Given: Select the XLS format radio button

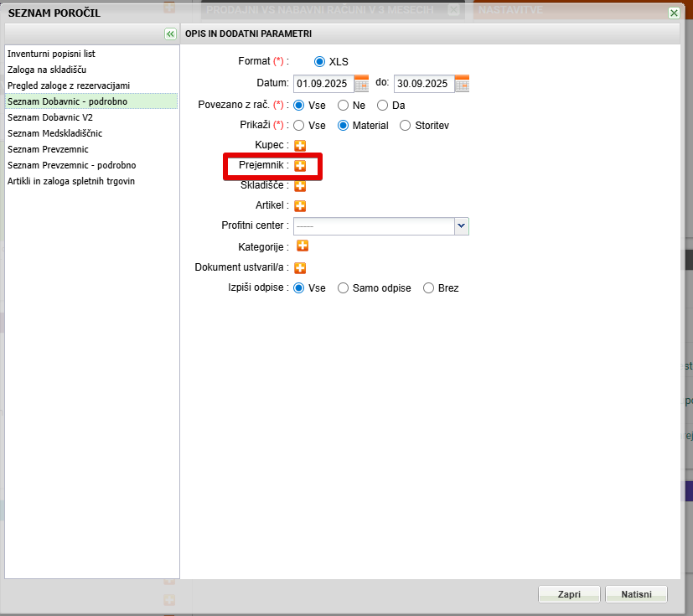Looking at the screenshot, I should click(x=319, y=62).
